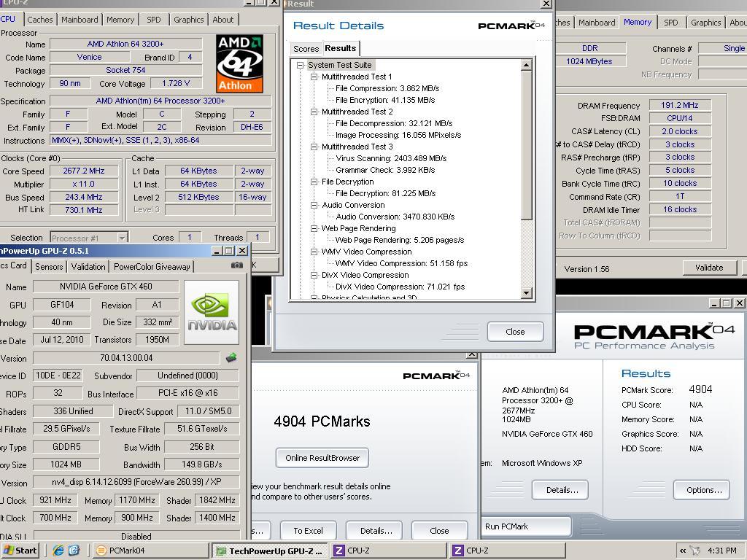Collapse the Web Page Rendering node
This screenshot has height=560, width=747.
click(314, 228)
